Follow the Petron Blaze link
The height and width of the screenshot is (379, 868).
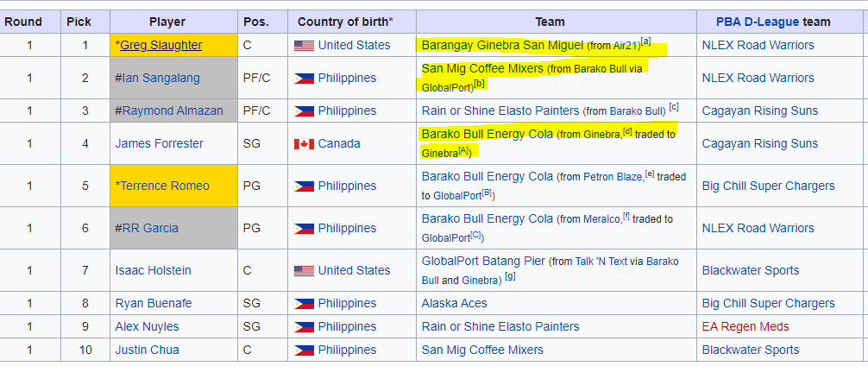(613, 177)
